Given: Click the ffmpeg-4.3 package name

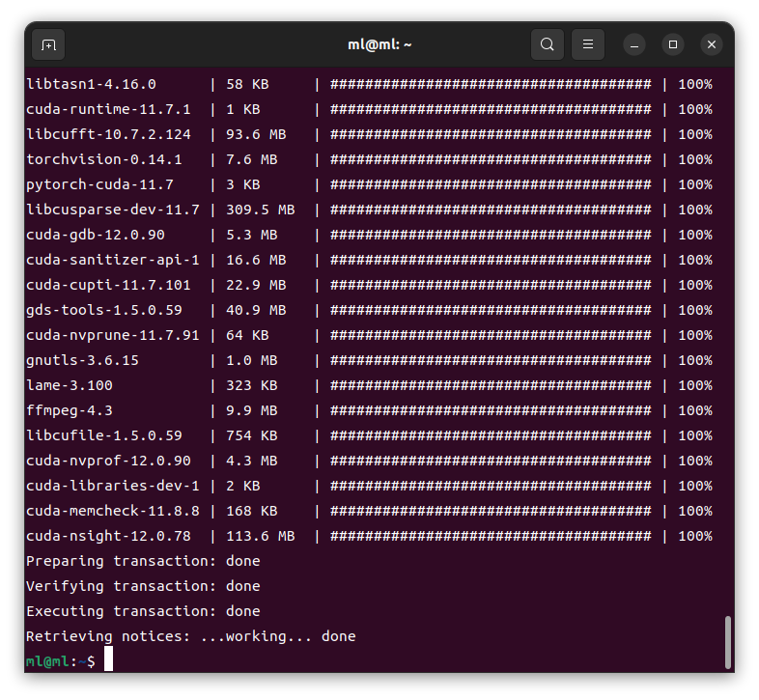Looking at the screenshot, I should click(x=70, y=411).
